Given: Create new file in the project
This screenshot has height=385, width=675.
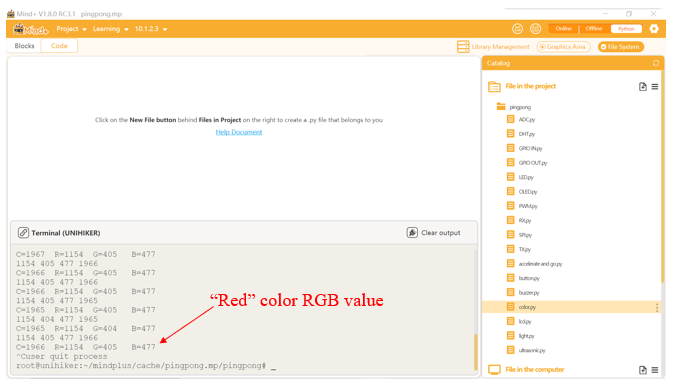Looking at the screenshot, I should tap(643, 87).
